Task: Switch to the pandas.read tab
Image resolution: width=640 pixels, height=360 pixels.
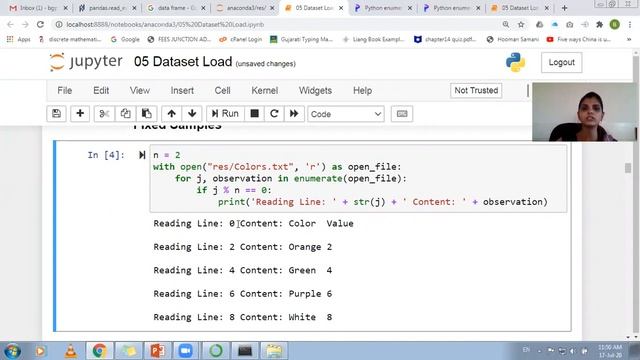Action: pyautogui.click(x=108, y=8)
